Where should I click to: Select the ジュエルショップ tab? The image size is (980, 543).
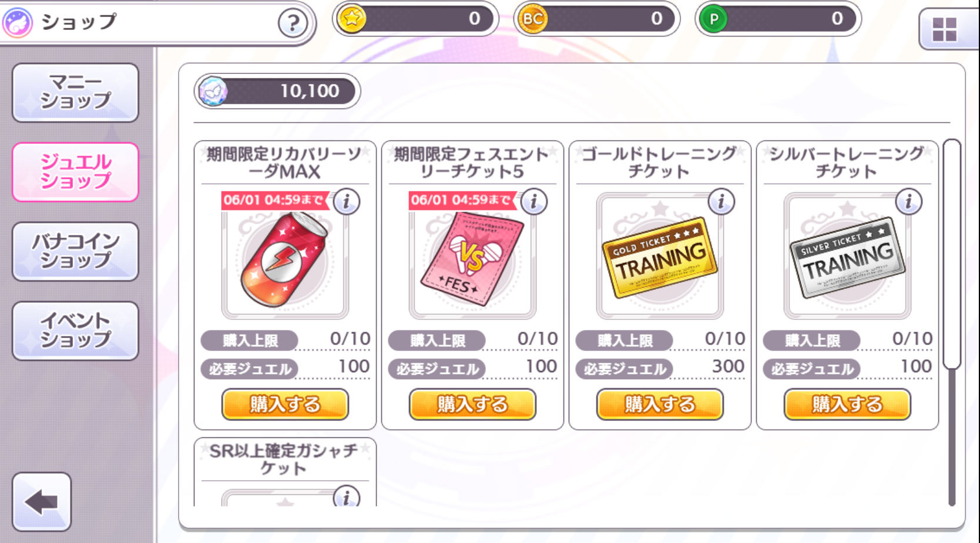(75, 172)
